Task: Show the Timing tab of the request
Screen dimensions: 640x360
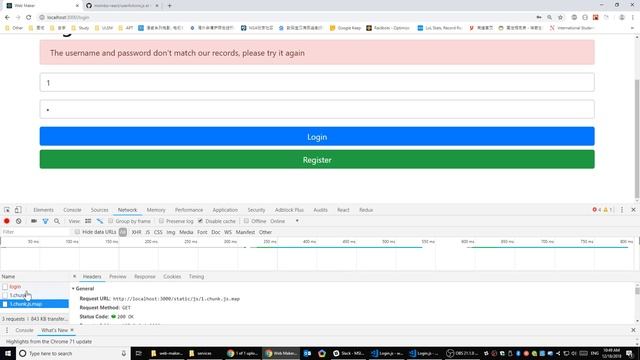Action: [196, 276]
